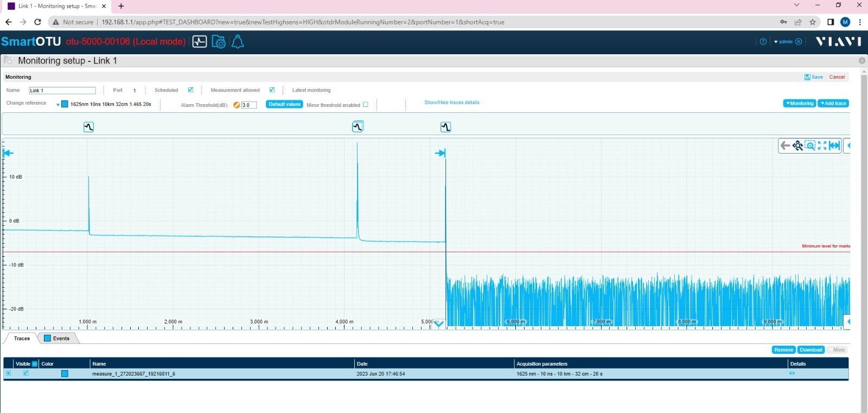The width and height of the screenshot is (868, 413).
Task: Select the Traces tab
Action: click(x=22, y=338)
